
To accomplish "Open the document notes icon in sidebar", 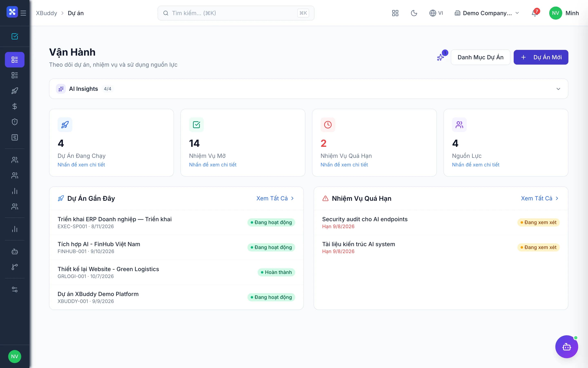I will pos(14,138).
